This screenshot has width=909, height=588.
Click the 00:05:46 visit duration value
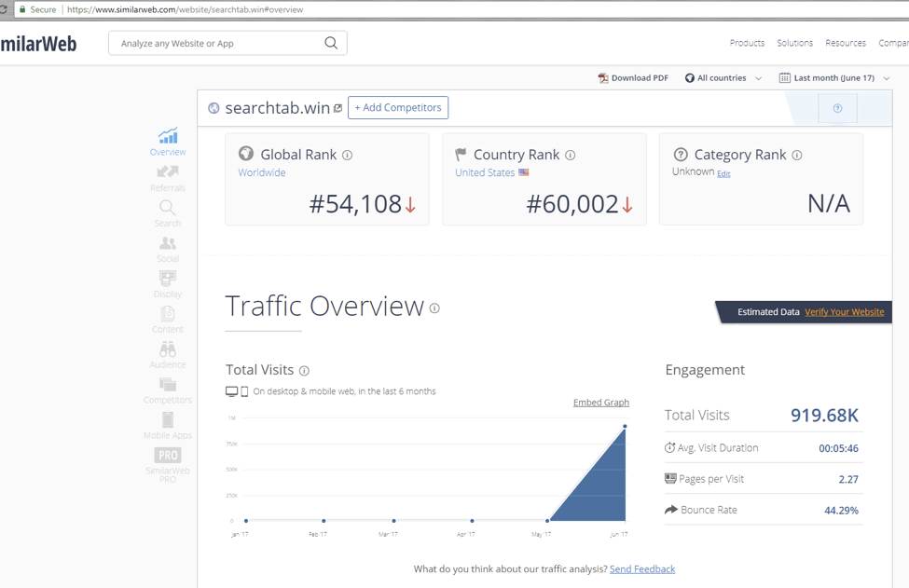pyautogui.click(x=838, y=448)
